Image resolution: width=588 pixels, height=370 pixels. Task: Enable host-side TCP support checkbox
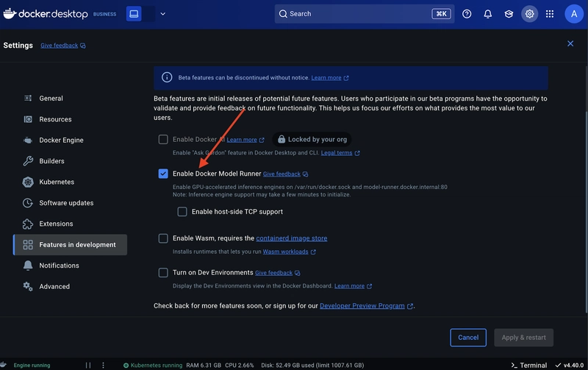[x=182, y=212]
